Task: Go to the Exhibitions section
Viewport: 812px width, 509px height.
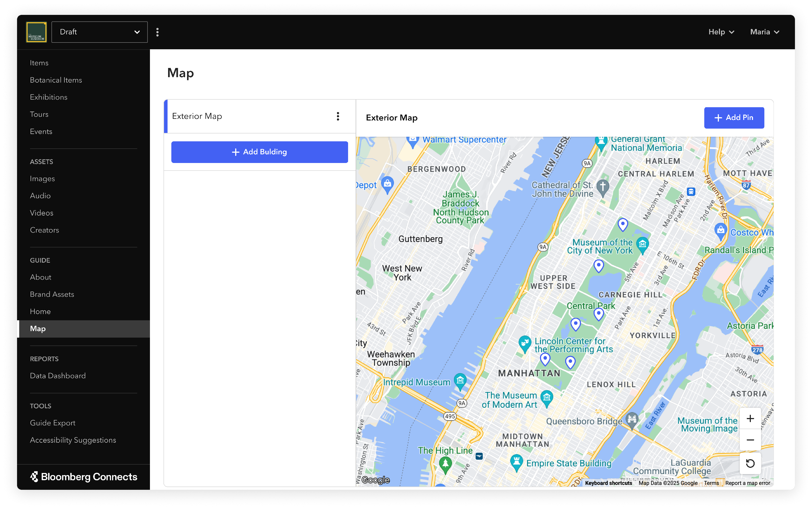Action: [48, 97]
